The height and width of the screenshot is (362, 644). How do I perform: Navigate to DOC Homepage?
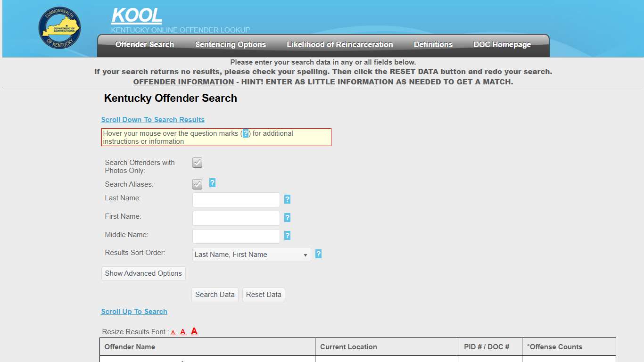point(502,44)
